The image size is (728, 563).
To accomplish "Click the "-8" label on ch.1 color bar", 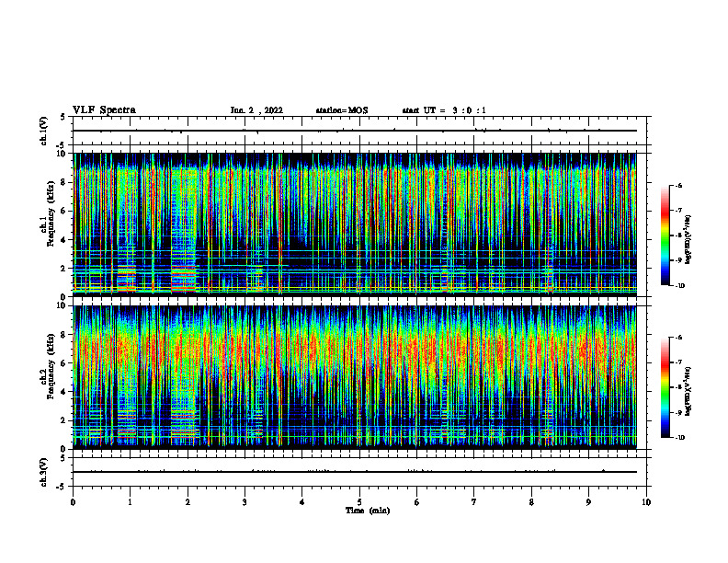I will (678, 236).
